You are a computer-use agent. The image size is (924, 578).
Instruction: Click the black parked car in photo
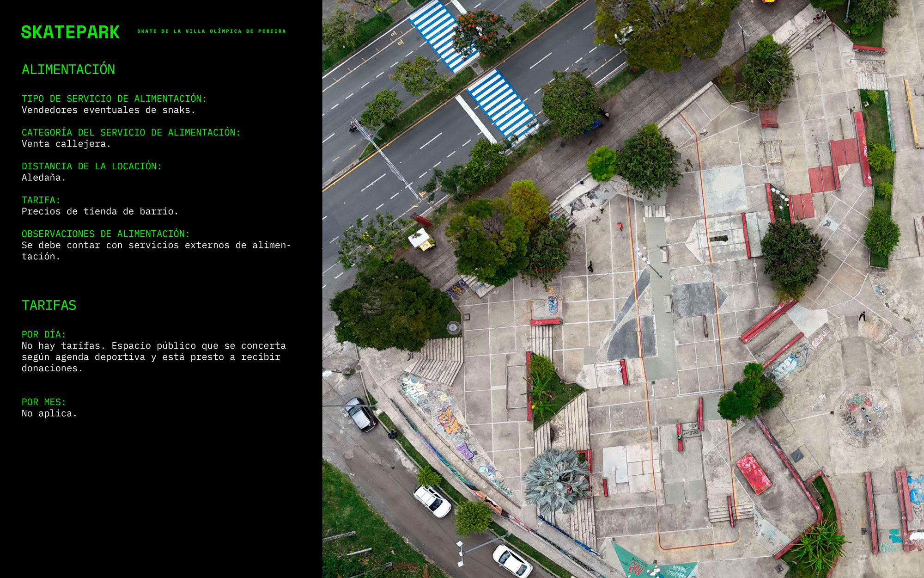point(361,414)
